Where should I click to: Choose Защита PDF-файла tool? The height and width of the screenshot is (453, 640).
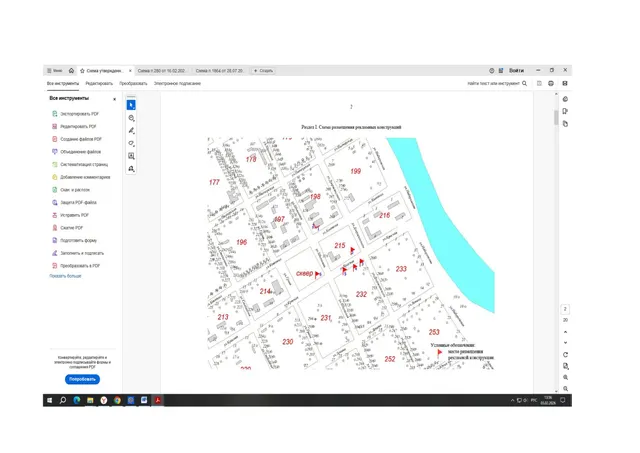tap(74, 202)
